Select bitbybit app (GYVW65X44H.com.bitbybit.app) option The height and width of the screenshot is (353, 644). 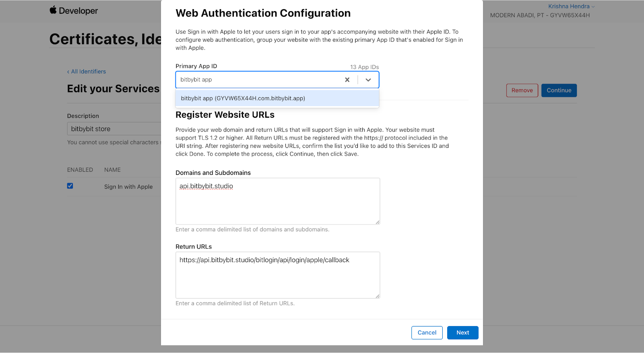click(277, 98)
